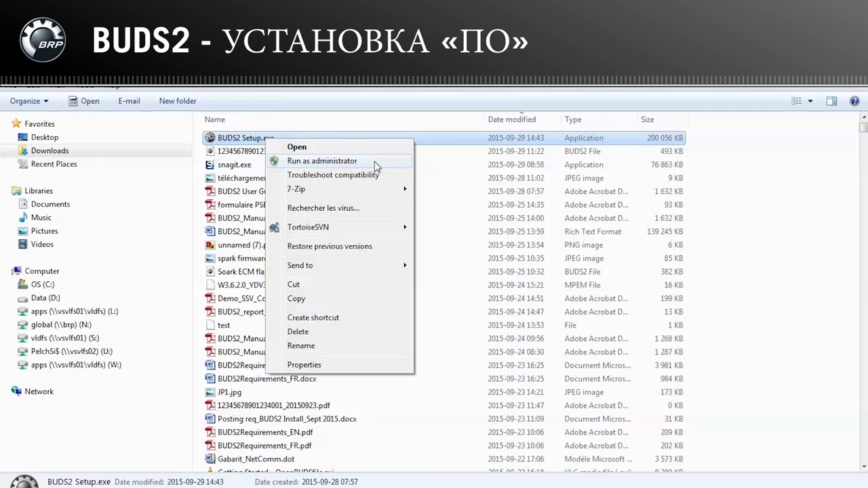Click the Data (D:) drive icon
868x488 pixels.
(x=23, y=298)
